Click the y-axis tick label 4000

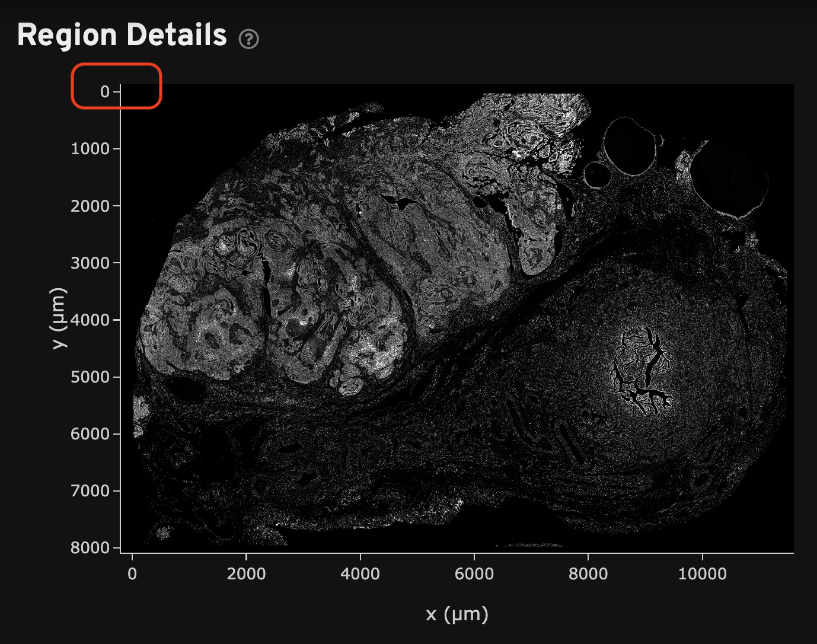(x=91, y=320)
